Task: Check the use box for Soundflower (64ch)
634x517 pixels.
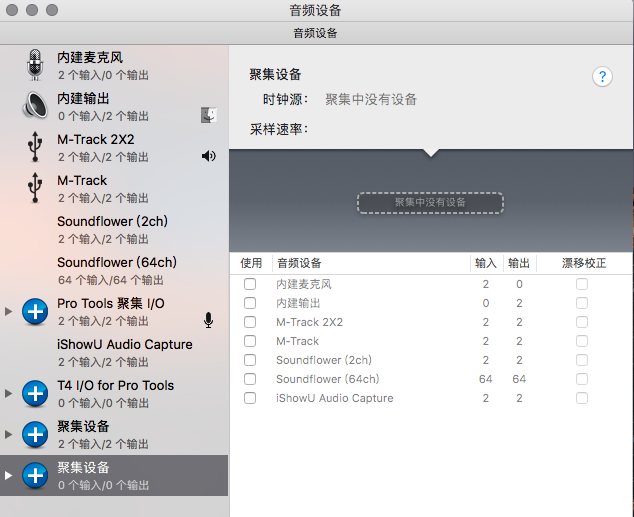Action: tap(250, 380)
